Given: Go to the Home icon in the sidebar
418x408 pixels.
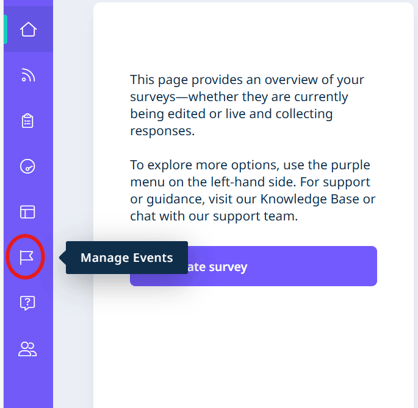Looking at the screenshot, I should click(28, 29).
